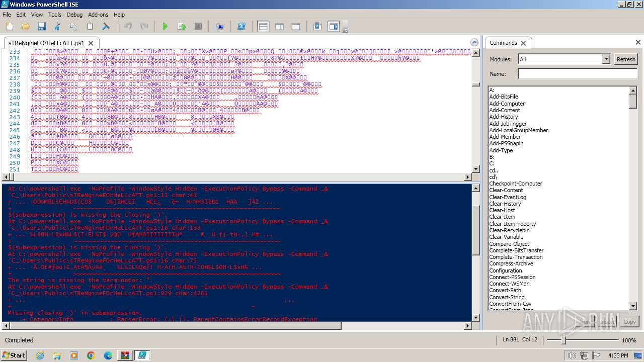
Task: Click the Copy button in the Commands pane
Action: click(629, 322)
